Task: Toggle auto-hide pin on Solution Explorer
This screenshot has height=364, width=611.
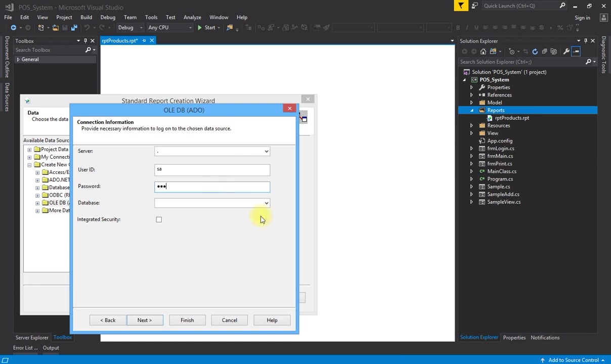Action: click(x=586, y=41)
